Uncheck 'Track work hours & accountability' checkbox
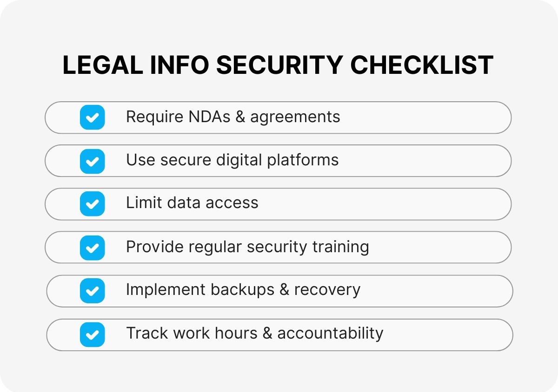 point(92,334)
